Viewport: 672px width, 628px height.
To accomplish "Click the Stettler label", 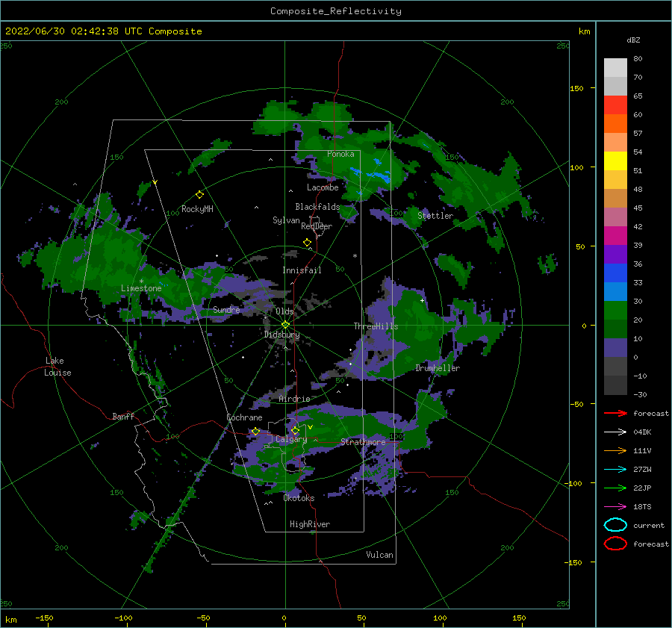I will [435, 216].
